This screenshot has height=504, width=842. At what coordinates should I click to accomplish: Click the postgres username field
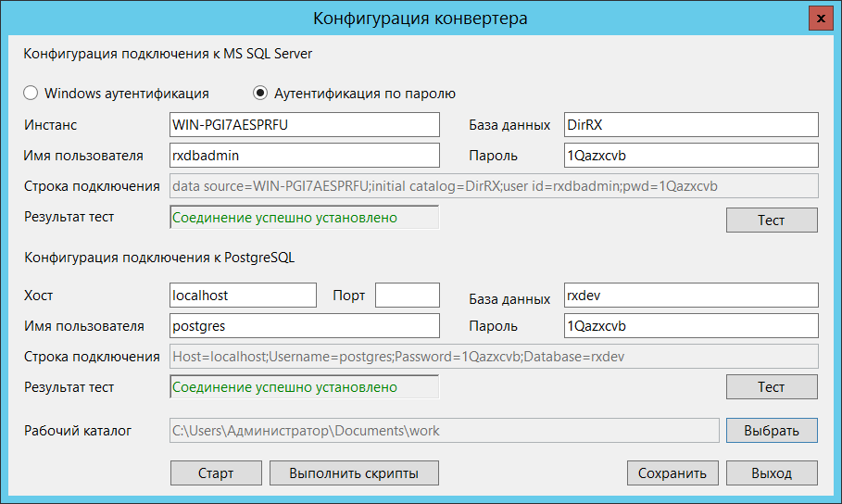305,325
